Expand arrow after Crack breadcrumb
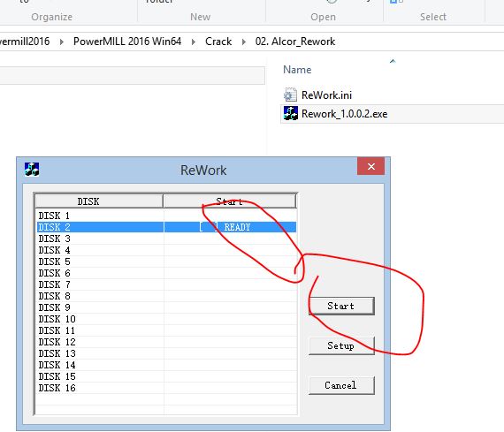 [244, 42]
